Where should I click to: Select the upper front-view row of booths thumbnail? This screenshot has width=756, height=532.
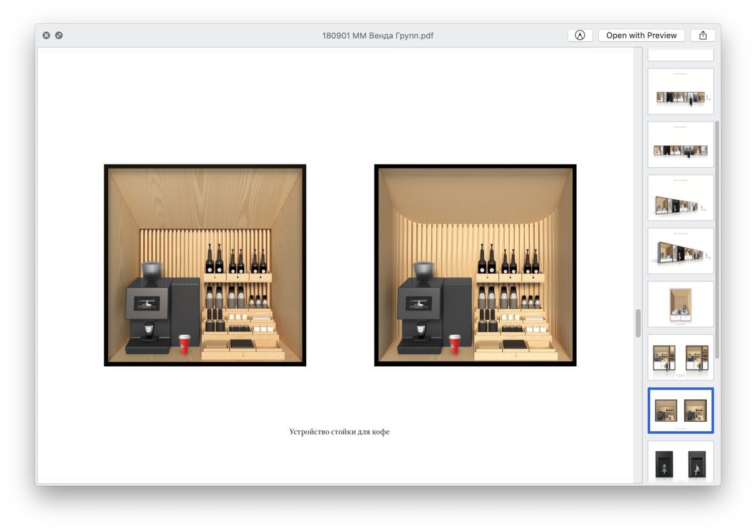pos(680,91)
